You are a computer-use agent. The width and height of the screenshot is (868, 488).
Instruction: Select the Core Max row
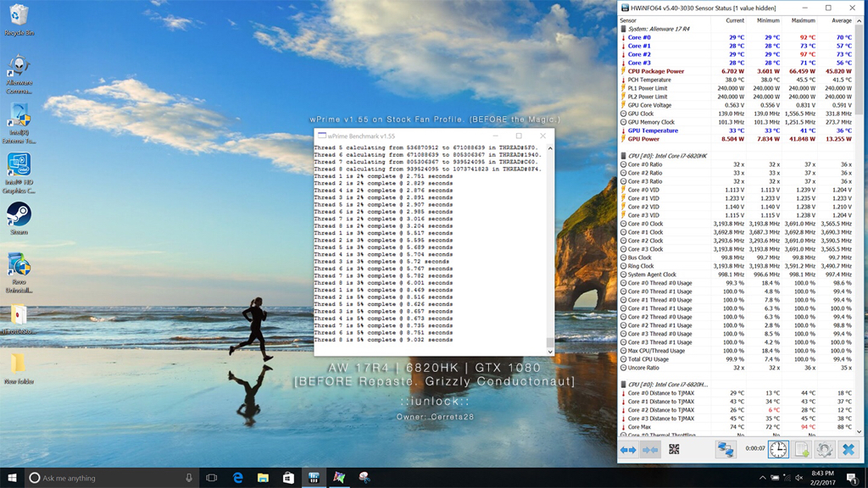pyautogui.click(x=737, y=427)
